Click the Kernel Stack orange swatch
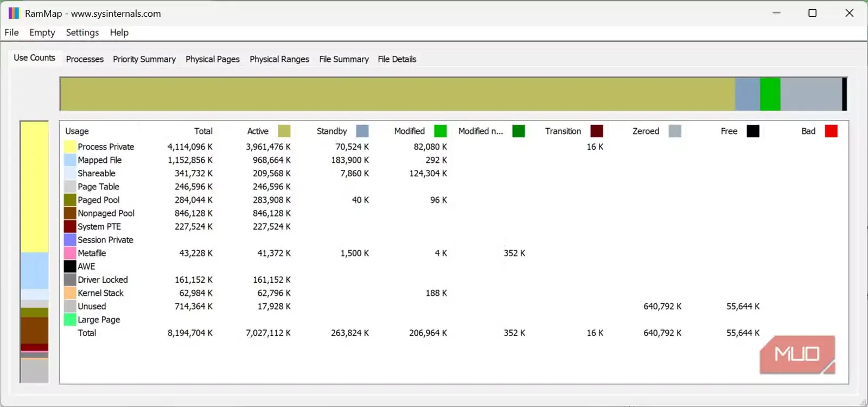Viewport: 868px width, 407px height. pyautogui.click(x=70, y=293)
